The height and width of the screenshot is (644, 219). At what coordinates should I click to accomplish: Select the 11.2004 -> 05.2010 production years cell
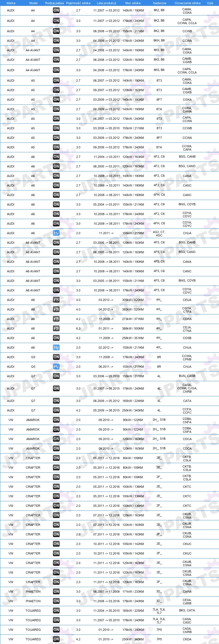point(106,611)
